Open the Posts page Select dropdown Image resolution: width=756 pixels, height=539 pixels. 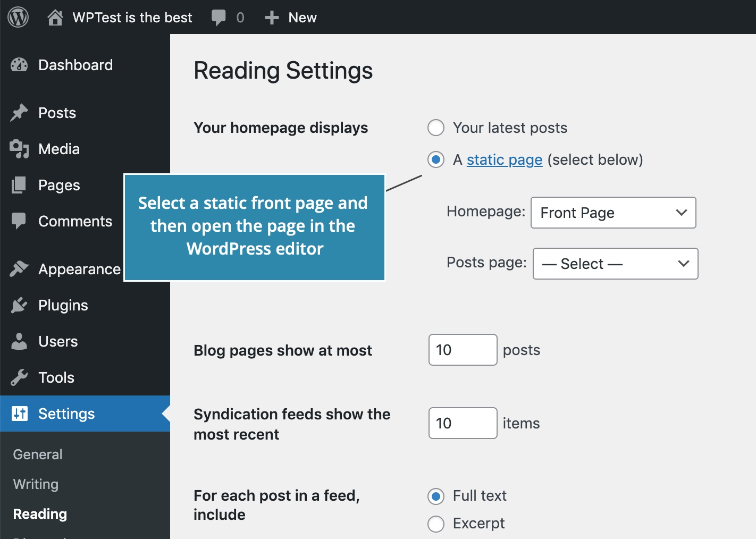pos(616,264)
